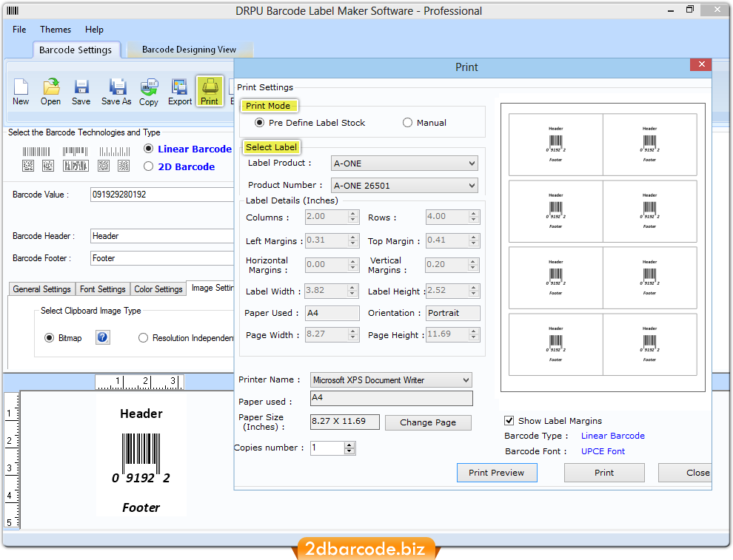
Task: Click the Print Preview button
Action: pyautogui.click(x=497, y=473)
